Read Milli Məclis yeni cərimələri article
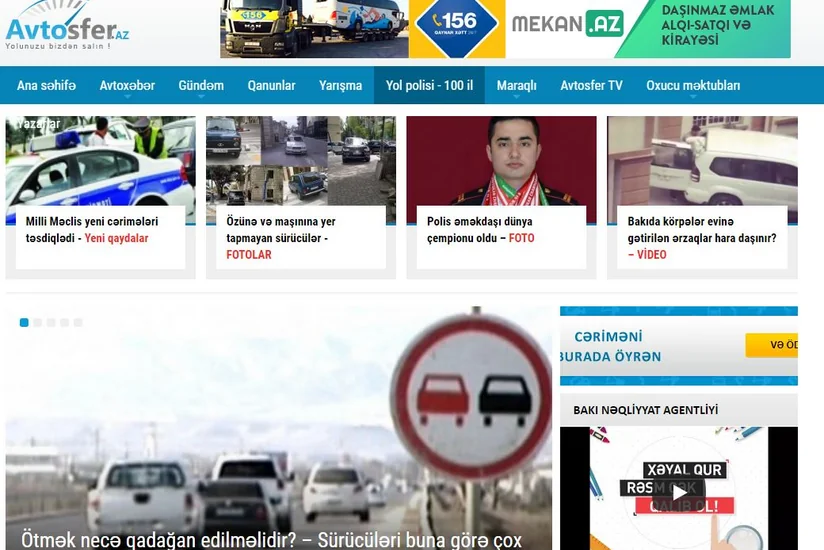The image size is (824, 550). point(92,230)
